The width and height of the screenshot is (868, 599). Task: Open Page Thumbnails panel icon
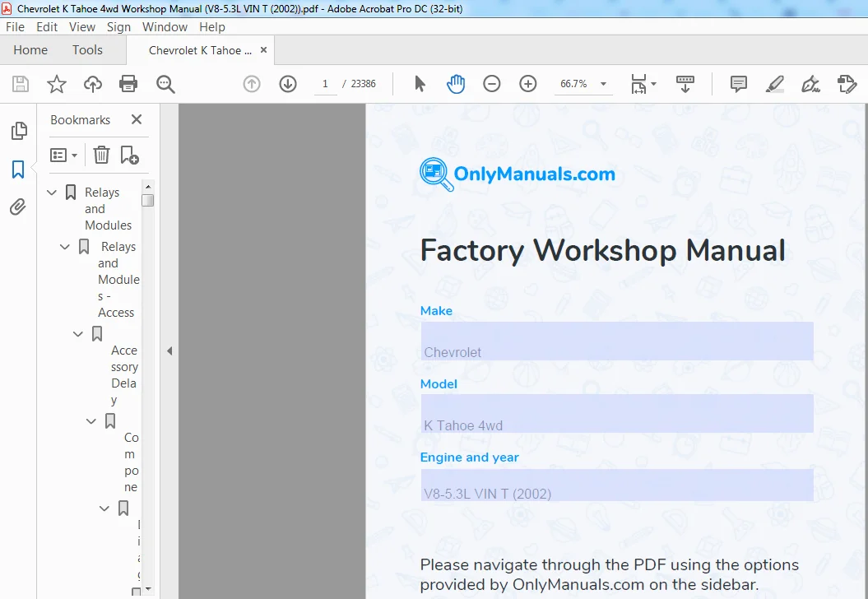pyautogui.click(x=18, y=131)
